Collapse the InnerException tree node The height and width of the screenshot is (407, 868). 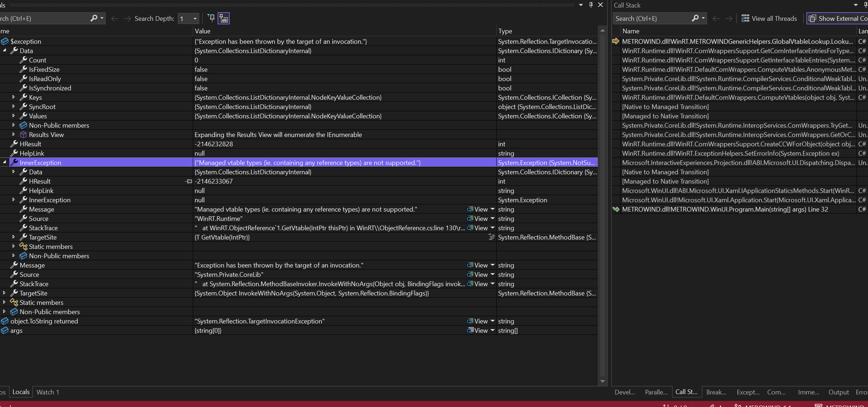pyautogui.click(x=5, y=162)
